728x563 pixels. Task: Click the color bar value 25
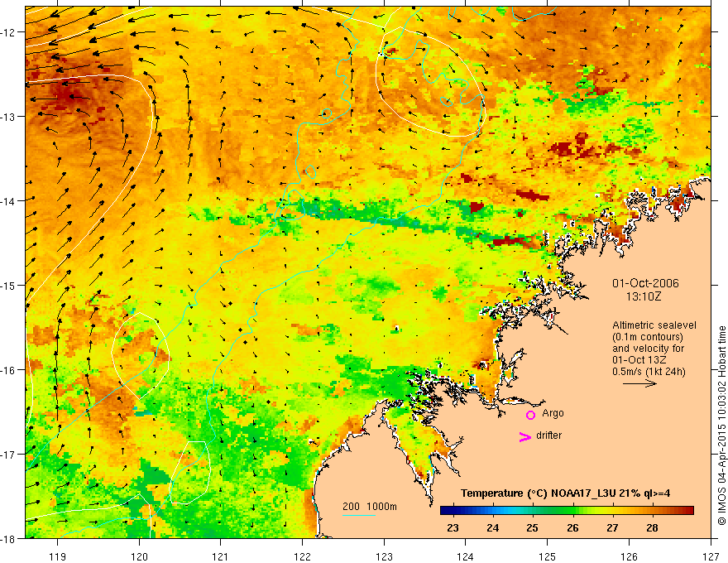pos(533,527)
